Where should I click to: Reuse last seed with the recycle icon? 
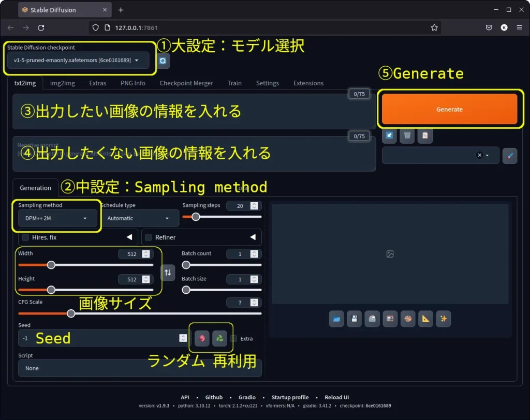click(x=219, y=338)
